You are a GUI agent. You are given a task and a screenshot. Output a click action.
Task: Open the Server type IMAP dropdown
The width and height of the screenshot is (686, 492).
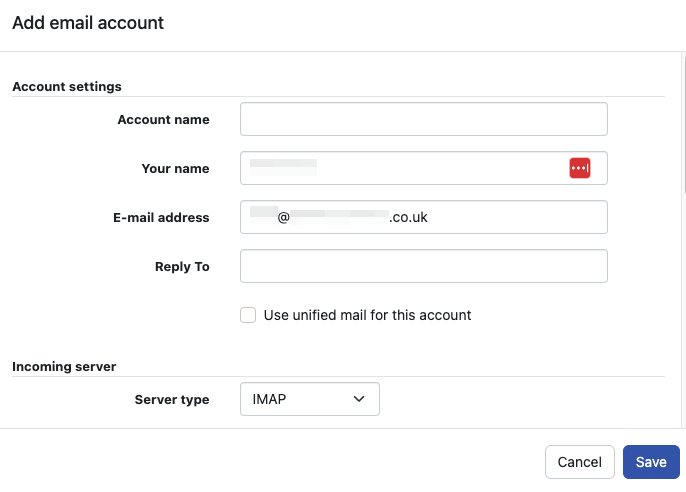[309, 399]
